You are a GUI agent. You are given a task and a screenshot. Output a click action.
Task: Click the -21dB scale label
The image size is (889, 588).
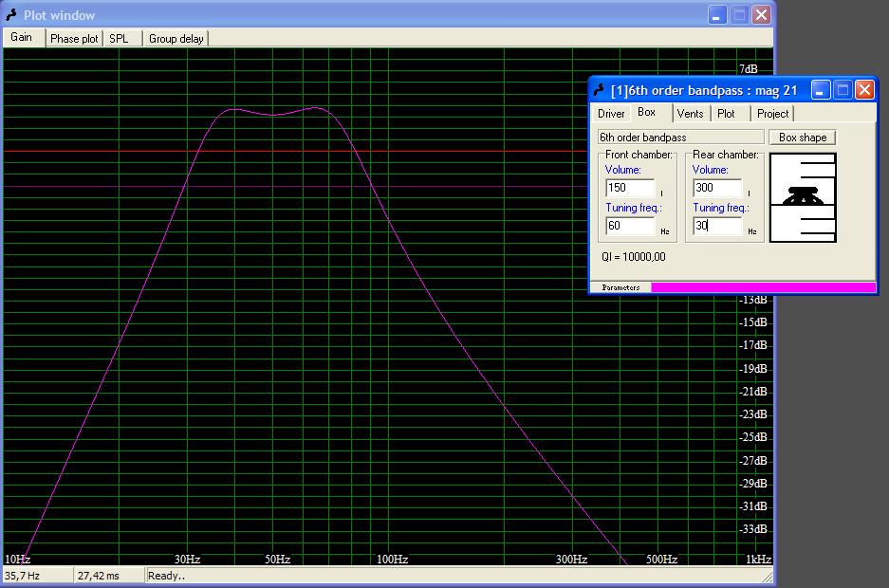click(753, 392)
